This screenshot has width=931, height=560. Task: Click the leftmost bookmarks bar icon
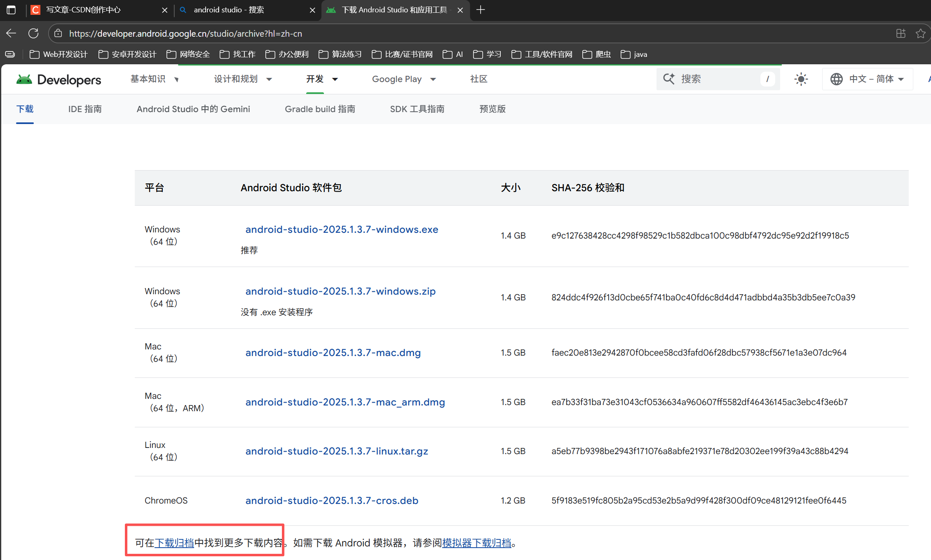click(x=10, y=54)
